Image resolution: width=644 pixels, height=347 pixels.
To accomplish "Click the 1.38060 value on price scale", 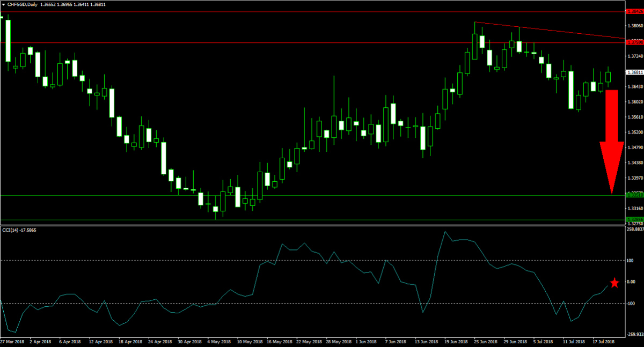I will 635,26.
